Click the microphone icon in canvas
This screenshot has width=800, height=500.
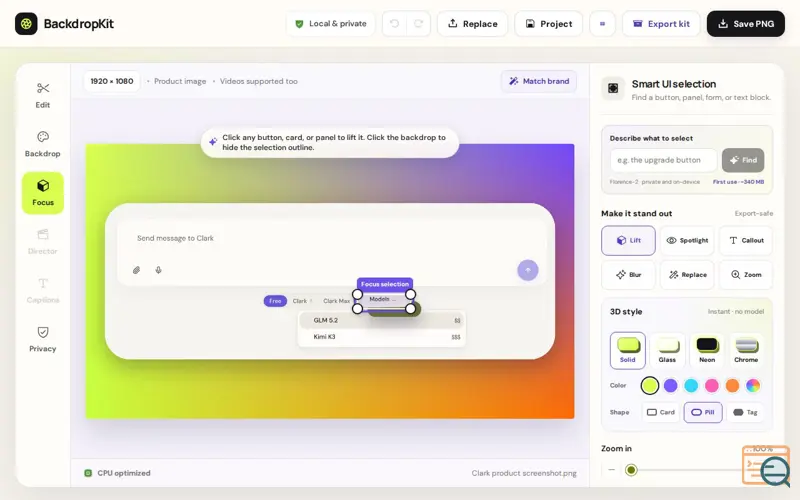159,270
